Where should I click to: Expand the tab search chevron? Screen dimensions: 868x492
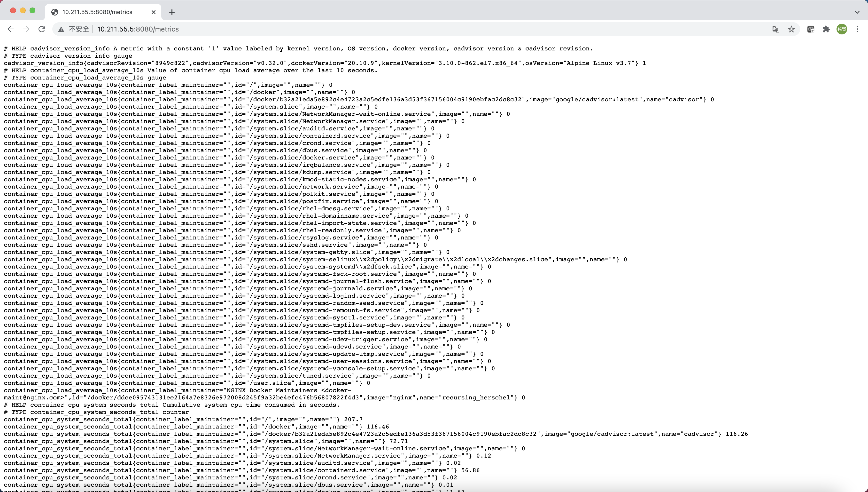click(x=857, y=12)
